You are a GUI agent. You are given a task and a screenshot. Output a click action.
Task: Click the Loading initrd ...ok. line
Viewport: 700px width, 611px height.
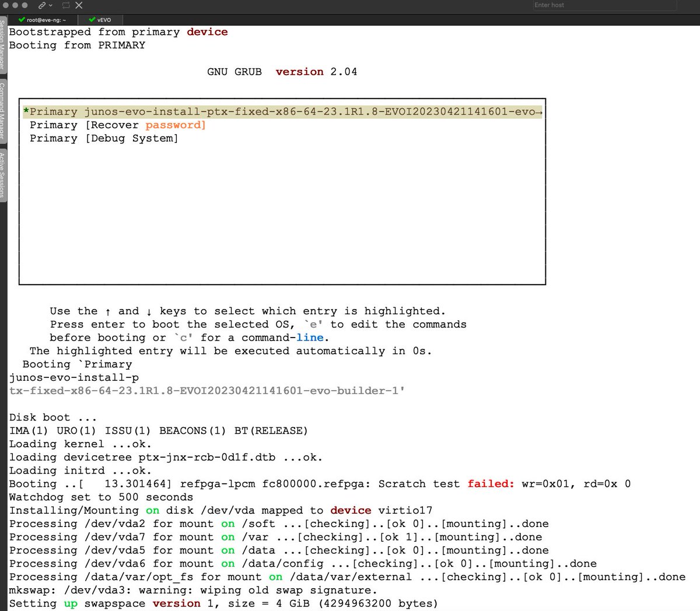pyautogui.click(x=80, y=470)
